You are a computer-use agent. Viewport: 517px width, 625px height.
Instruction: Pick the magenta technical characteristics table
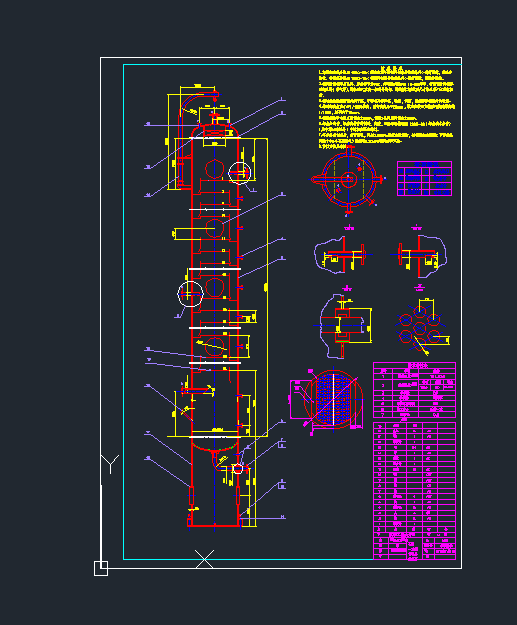pos(414,390)
